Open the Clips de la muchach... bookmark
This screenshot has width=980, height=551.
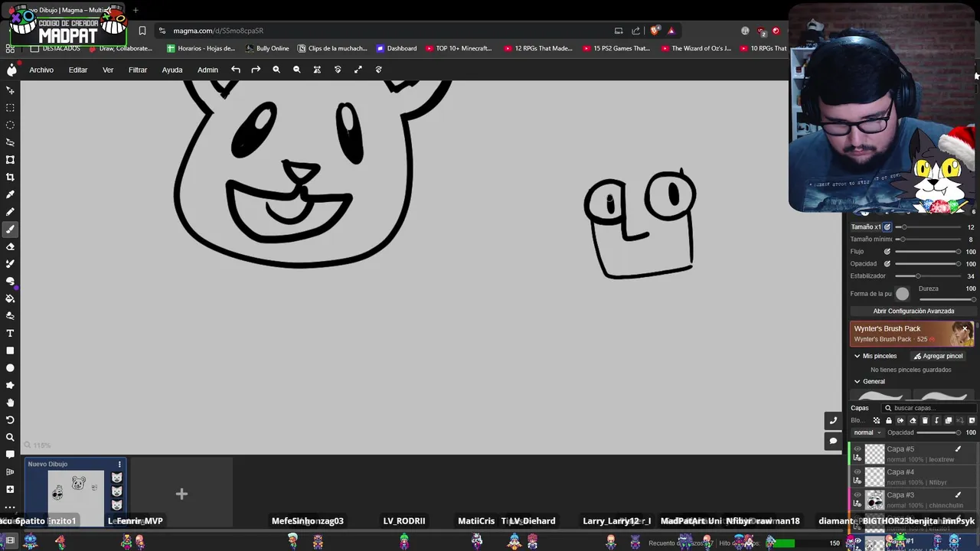click(332, 48)
